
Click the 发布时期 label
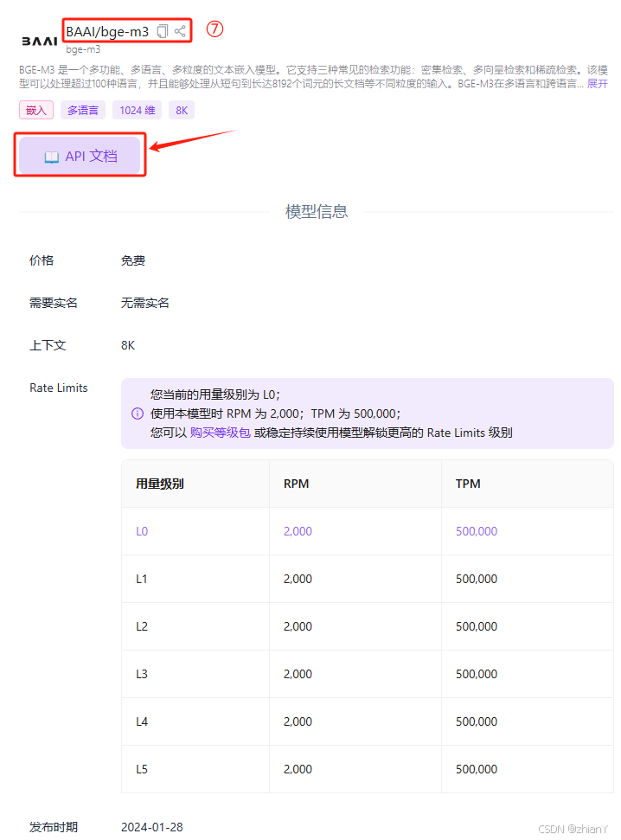[53, 827]
